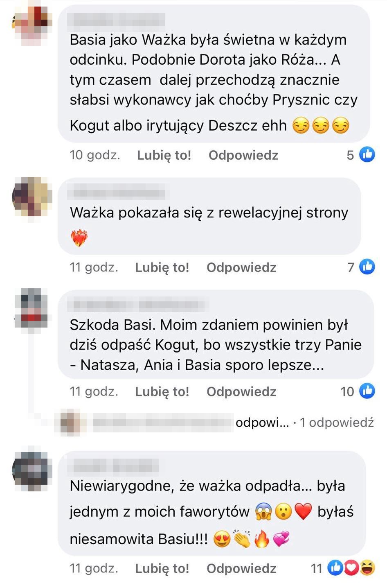Click the like icon beside count 7

pos(367,267)
